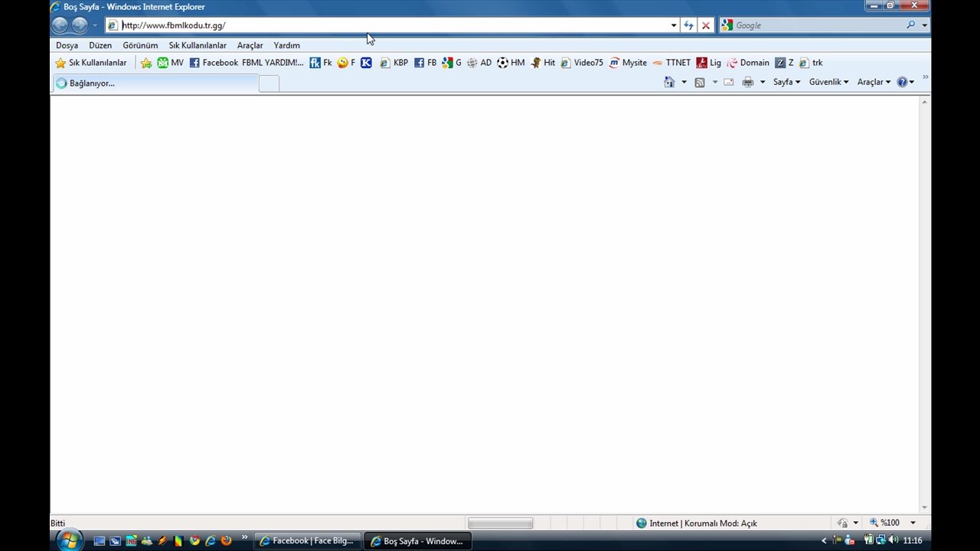Open the Fk favorites bar shortcut
This screenshot has height=551, width=980.
pos(320,63)
